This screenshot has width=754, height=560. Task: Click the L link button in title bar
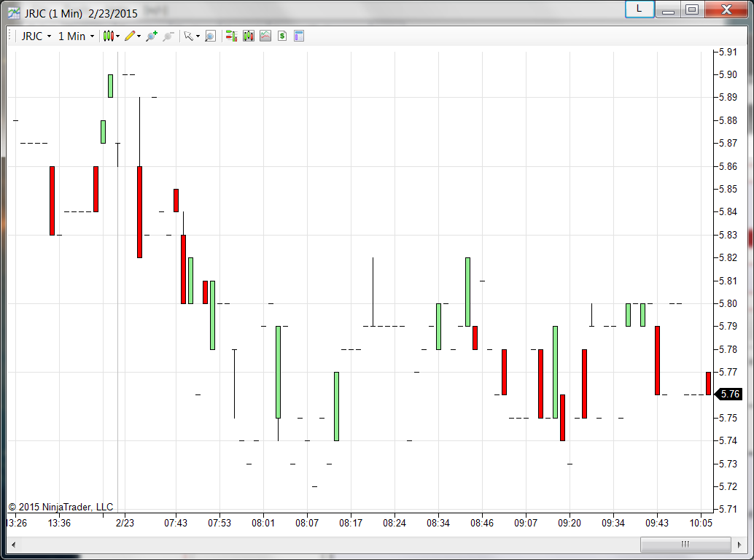pyautogui.click(x=639, y=9)
